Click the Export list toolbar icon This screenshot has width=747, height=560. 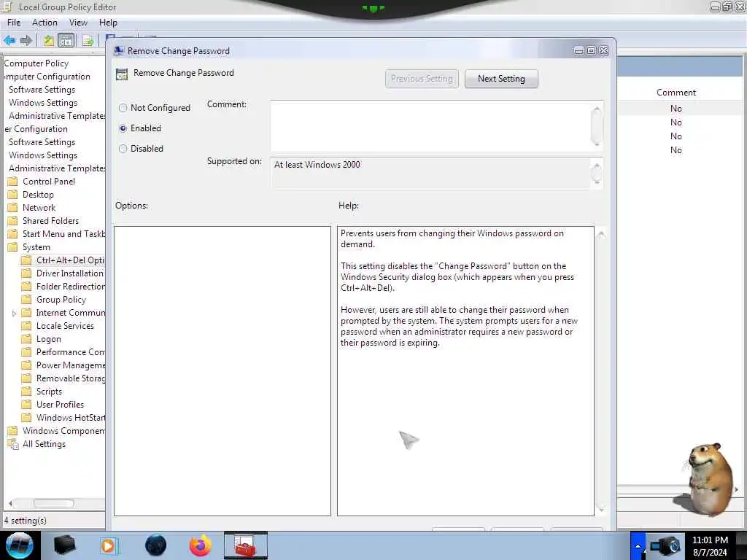point(88,41)
